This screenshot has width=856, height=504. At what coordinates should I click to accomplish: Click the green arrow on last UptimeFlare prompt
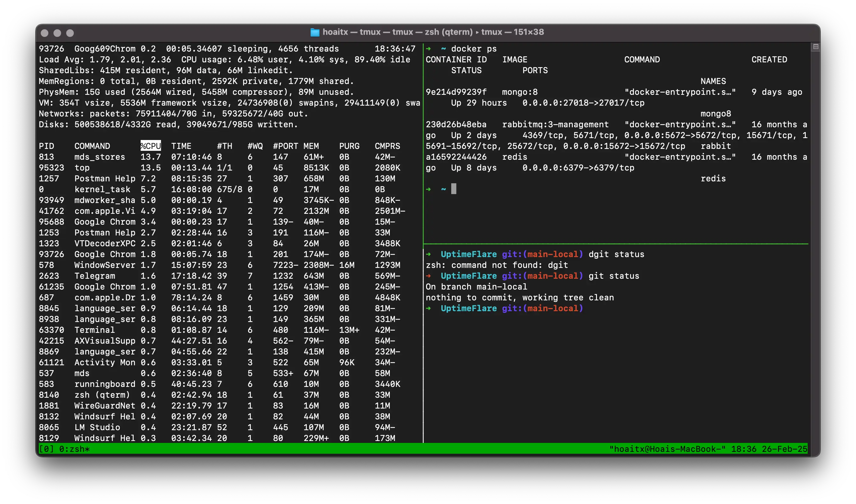428,308
